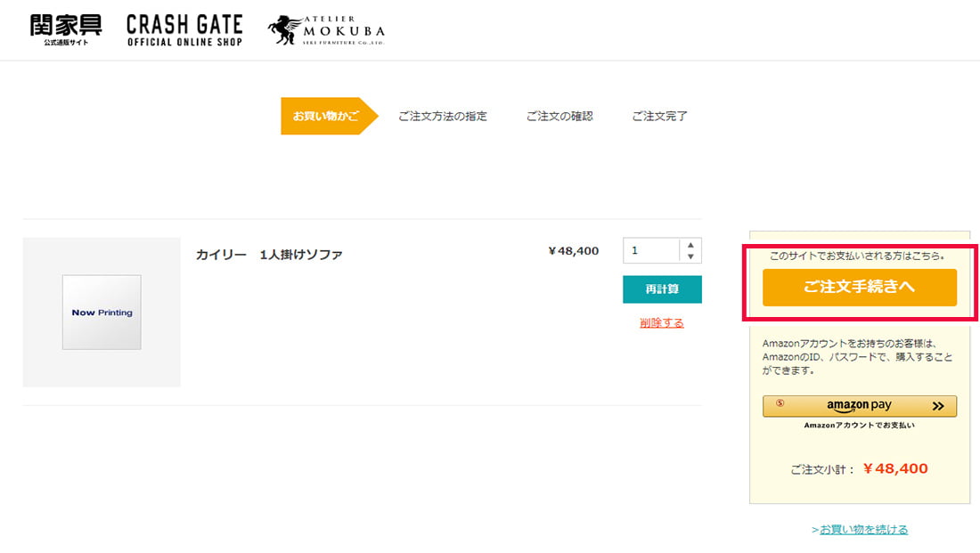Viewport: 980px width, 553px height.
Task: Click the Now Printing product image
Action: click(x=101, y=312)
